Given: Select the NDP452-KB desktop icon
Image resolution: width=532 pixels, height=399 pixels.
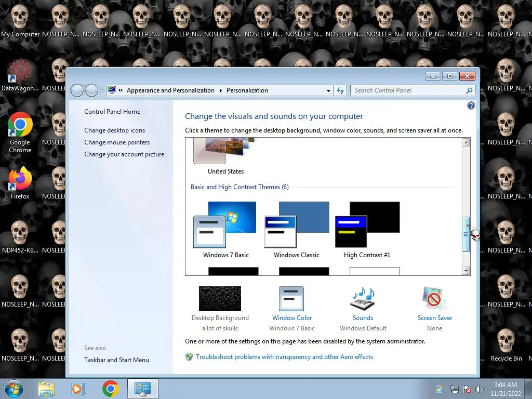Looking at the screenshot, I should click(x=20, y=237).
